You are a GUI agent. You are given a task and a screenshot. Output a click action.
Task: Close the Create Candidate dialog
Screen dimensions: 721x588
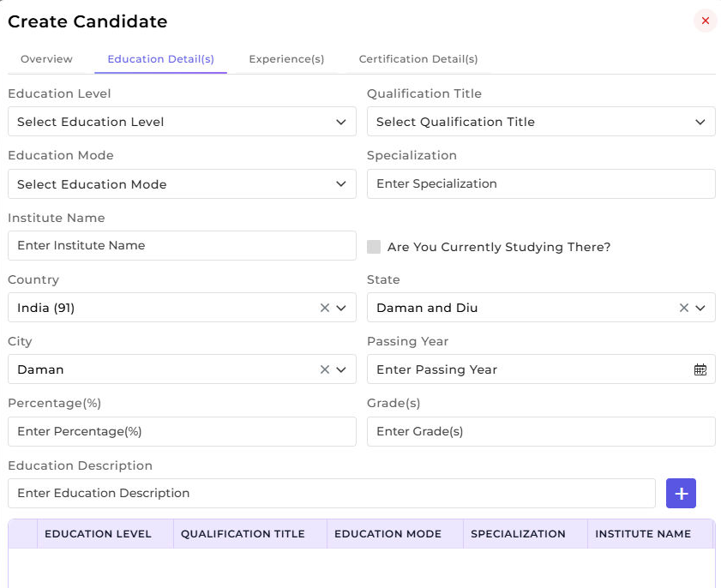point(705,21)
